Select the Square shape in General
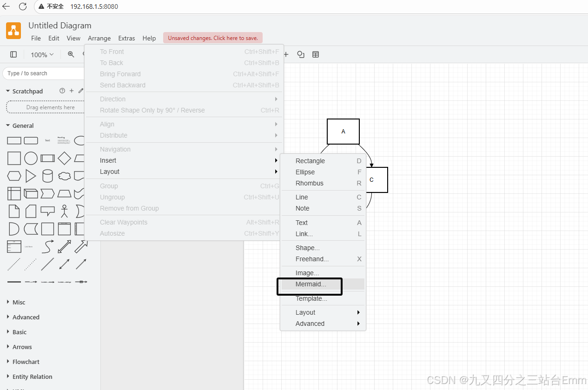Screen dimensions: 588x390 [14, 159]
